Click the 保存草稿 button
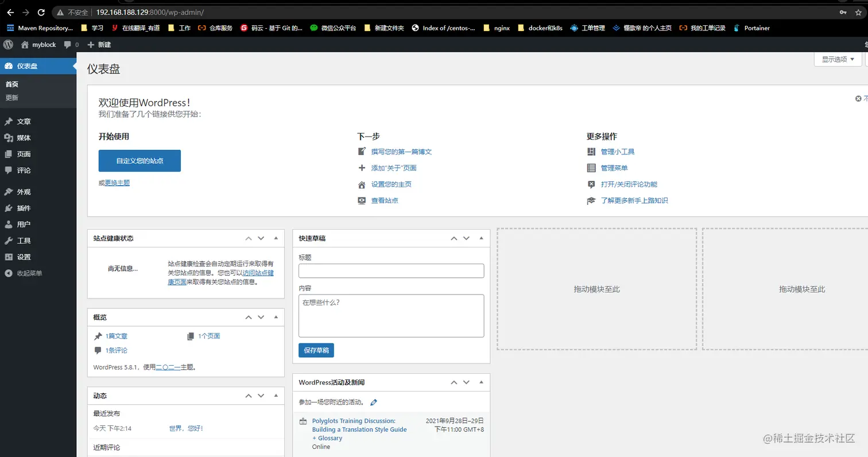This screenshot has width=868, height=457. click(x=316, y=350)
